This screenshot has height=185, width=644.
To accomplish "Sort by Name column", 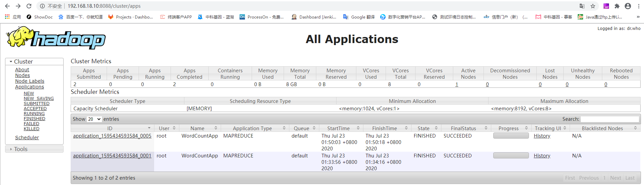I will [x=200, y=128].
